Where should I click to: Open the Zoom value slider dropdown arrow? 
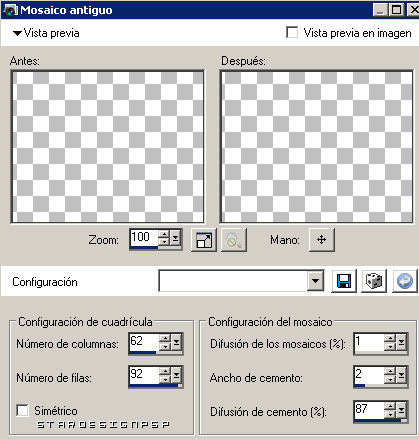[176, 238]
